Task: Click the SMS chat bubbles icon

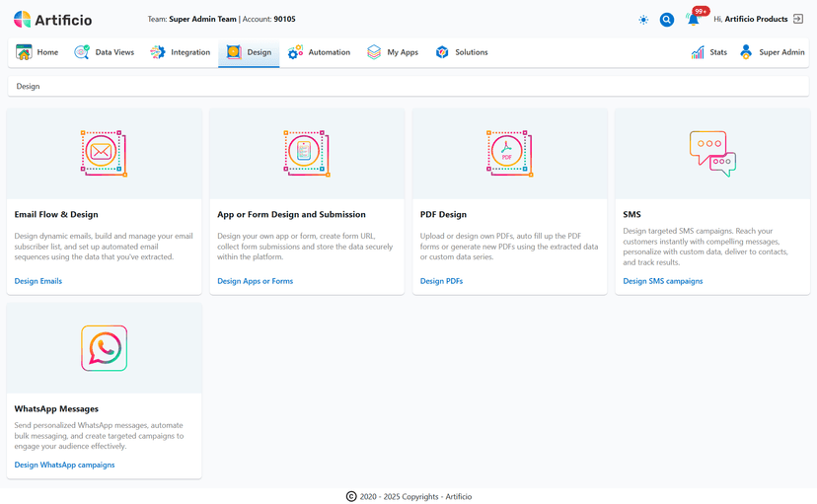Action: (x=712, y=154)
